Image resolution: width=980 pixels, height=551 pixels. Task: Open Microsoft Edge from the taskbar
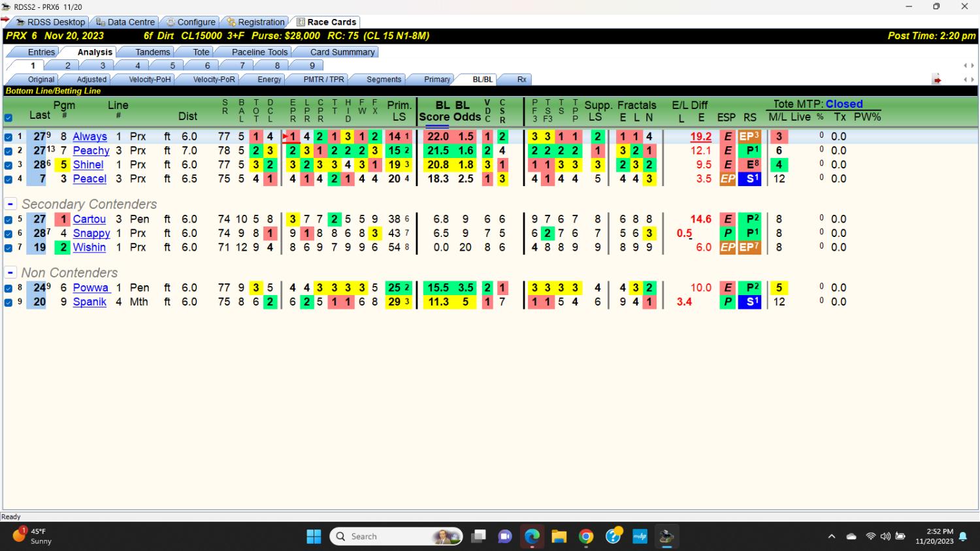click(x=532, y=537)
